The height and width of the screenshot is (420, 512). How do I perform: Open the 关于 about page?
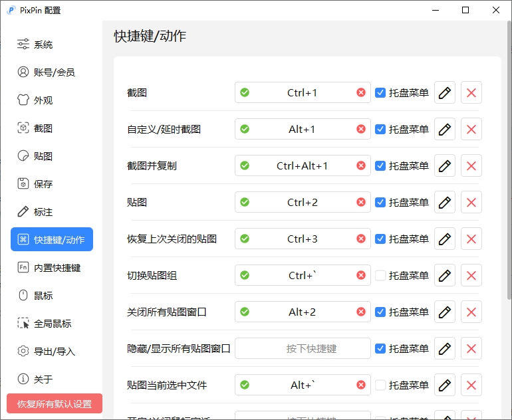point(52,379)
